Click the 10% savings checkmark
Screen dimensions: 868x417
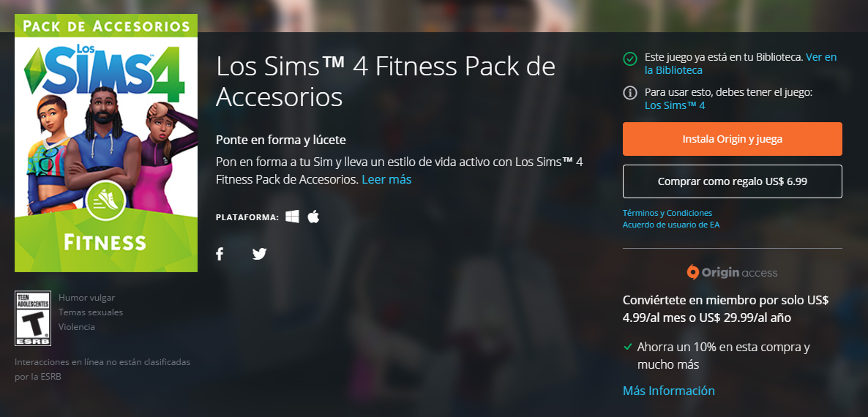pyautogui.click(x=628, y=347)
